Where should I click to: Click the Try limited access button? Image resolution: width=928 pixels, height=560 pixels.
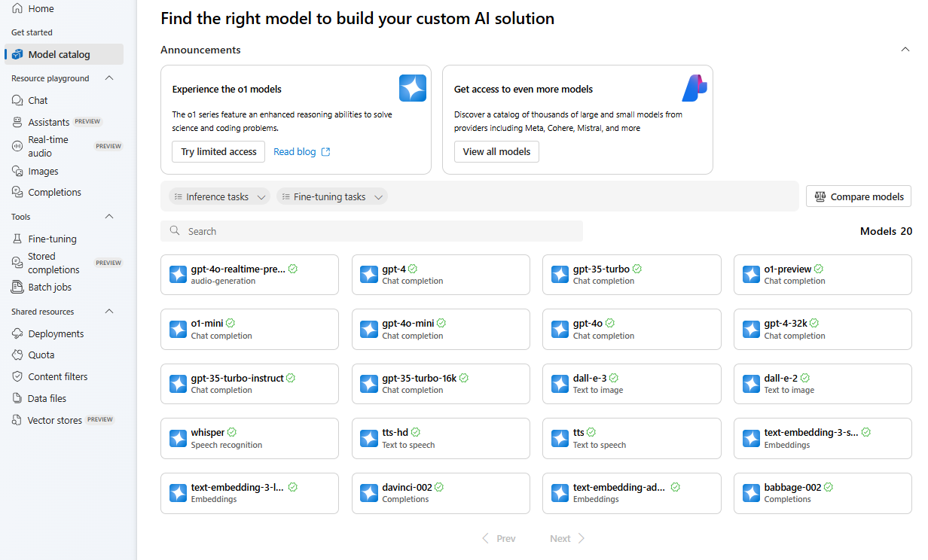click(x=218, y=151)
